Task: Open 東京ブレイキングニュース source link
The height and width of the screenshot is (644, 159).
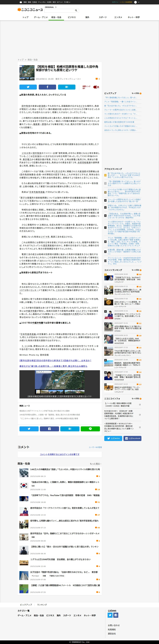Action: coord(68,79)
